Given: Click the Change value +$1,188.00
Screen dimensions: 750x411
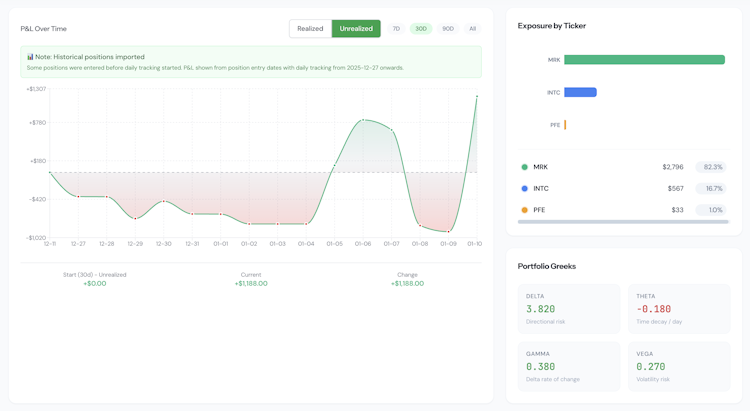Looking at the screenshot, I should [x=408, y=284].
